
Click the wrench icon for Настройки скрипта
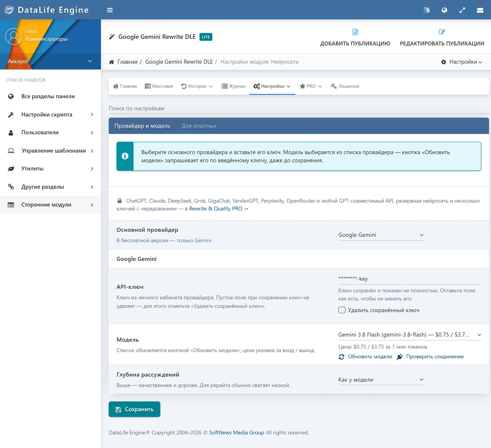(11, 114)
